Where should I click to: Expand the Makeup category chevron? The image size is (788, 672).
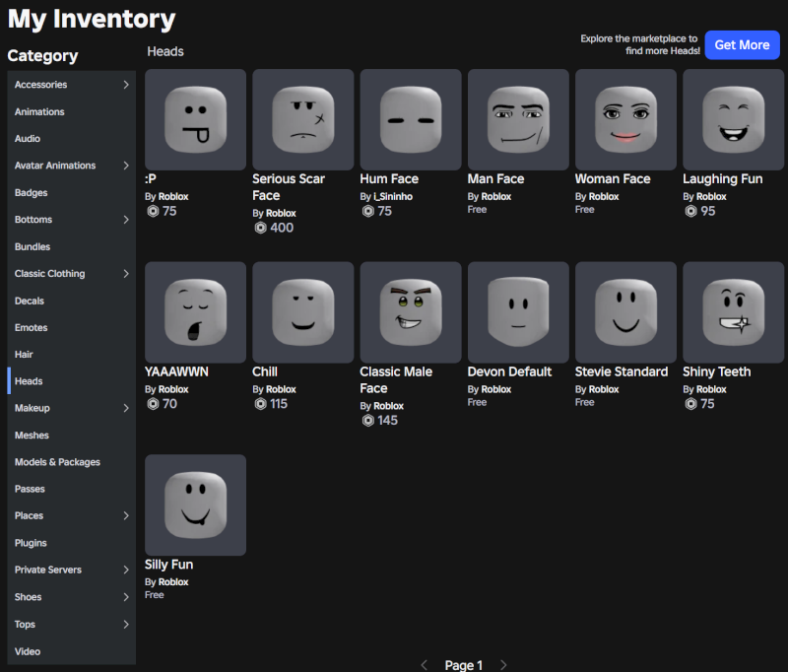tap(126, 408)
